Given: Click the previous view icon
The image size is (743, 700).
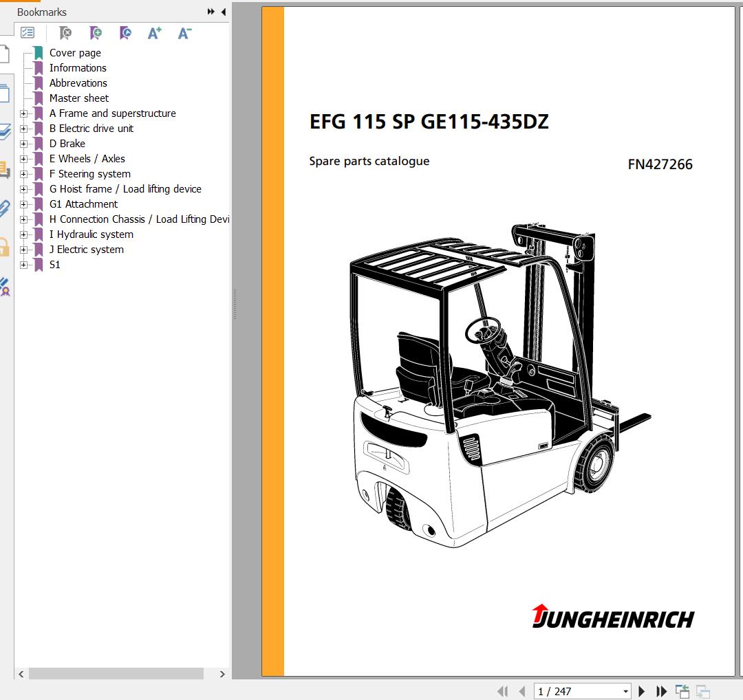Looking at the screenshot, I should (682, 692).
